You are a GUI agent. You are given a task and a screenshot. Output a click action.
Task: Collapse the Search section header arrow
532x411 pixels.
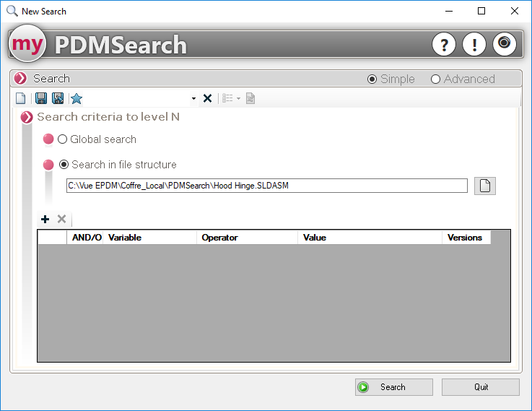[21, 79]
